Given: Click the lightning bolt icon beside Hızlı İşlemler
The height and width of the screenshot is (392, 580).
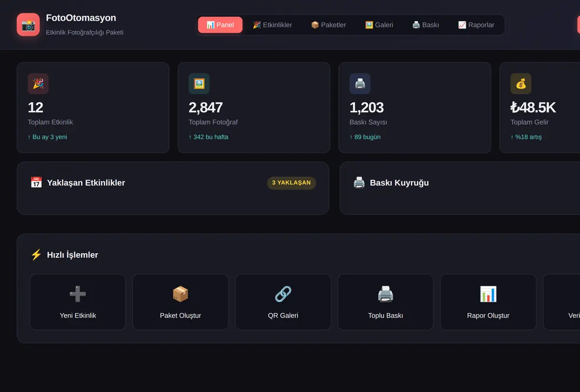Looking at the screenshot, I should 36,255.
